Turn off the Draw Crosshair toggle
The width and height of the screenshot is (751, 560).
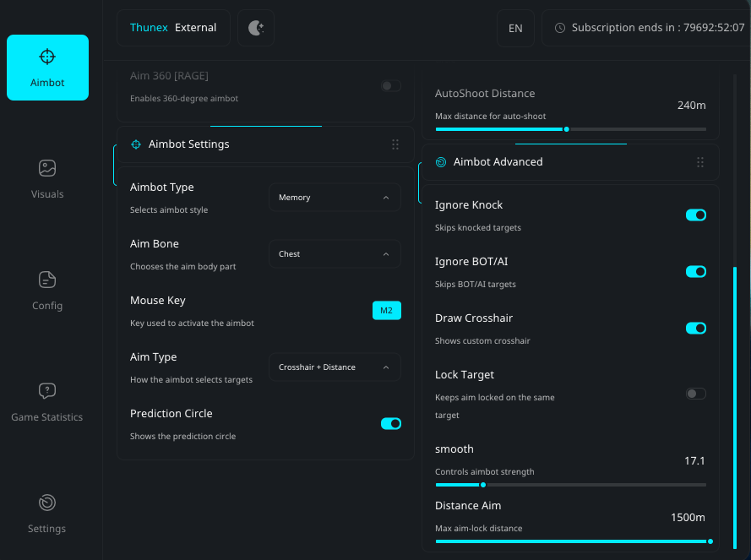pos(696,328)
